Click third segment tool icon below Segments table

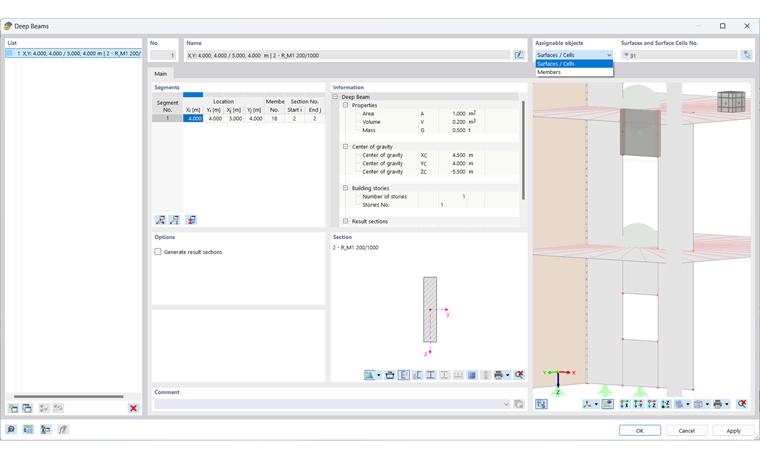pyautogui.click(x=191, y=220)
